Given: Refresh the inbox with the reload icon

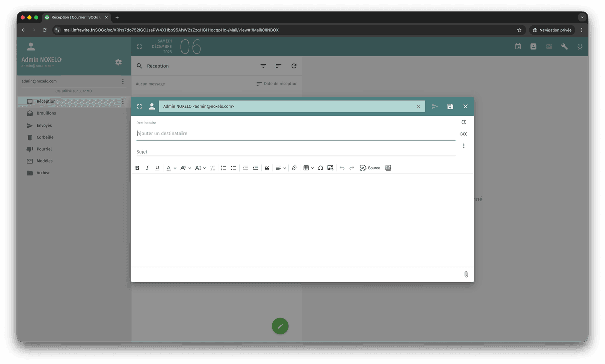Looking at the screenshot, I should (x=294, y=66).
